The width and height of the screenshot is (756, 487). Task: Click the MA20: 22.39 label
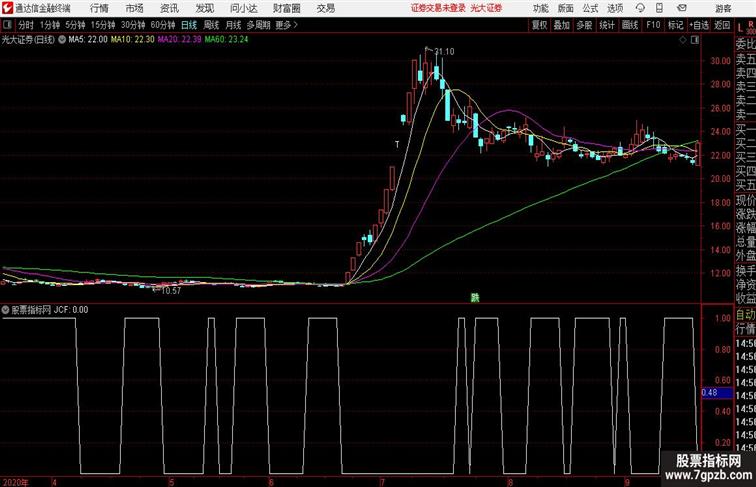pyautogui.click(x=179, y=40)
